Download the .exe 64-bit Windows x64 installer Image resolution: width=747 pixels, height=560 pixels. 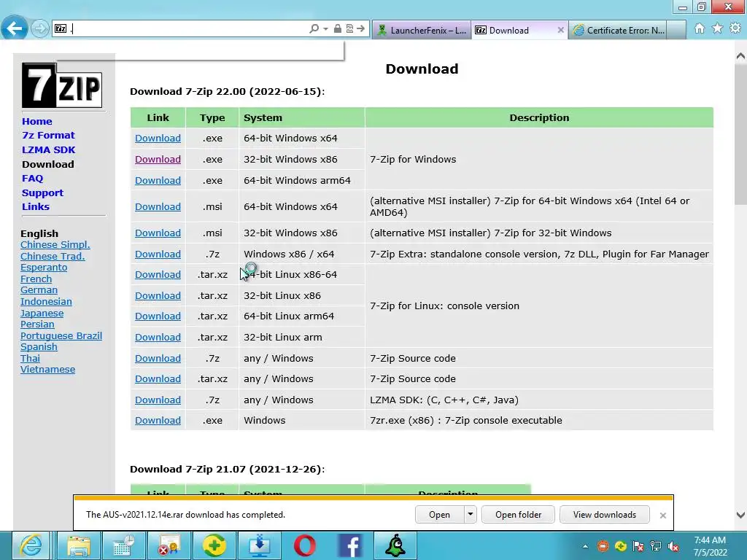tap(158, 138)
